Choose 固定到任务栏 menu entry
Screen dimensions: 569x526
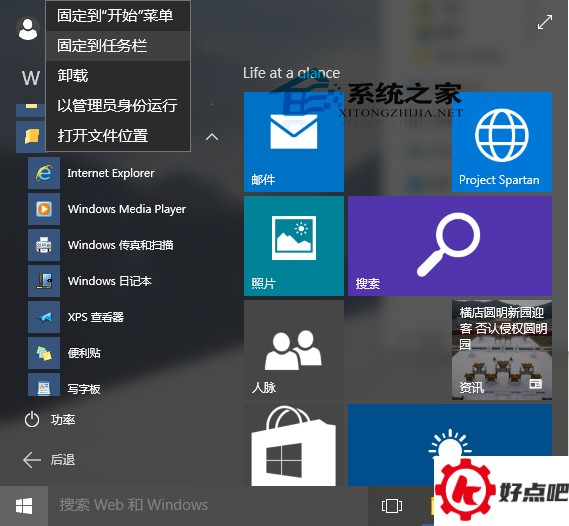[x=118, y=46]
